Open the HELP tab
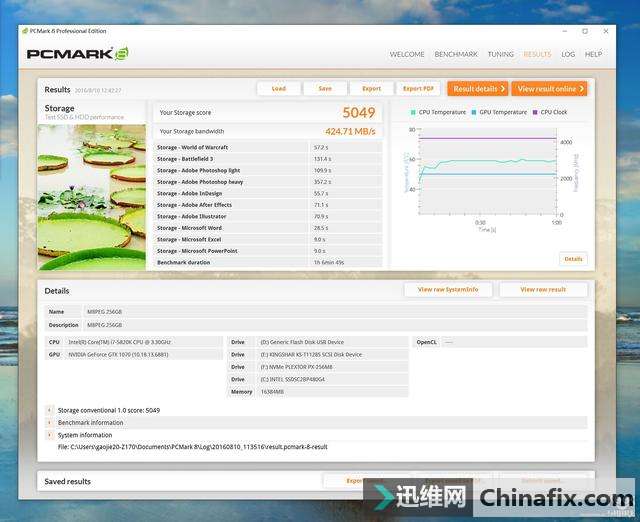Image resolution: width=640 pixels, height=522 pixels. pyautogui.click(x=593, y=54)
